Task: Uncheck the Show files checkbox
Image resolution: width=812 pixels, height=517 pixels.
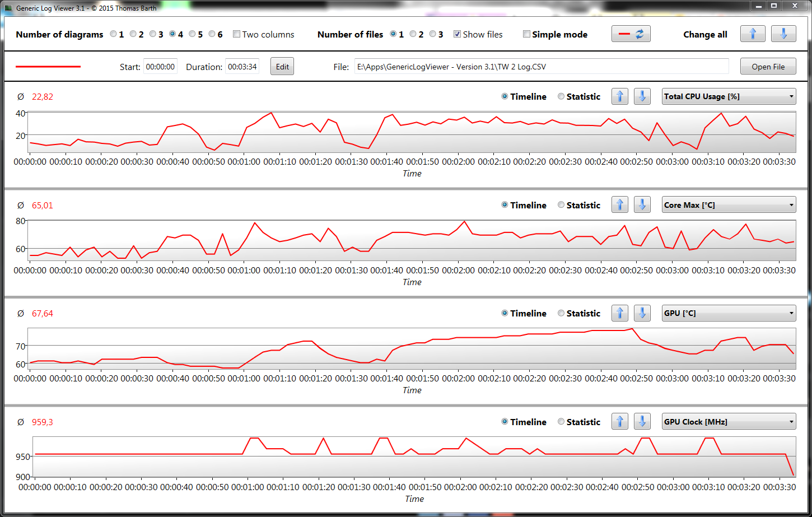Action: [458, 34]
